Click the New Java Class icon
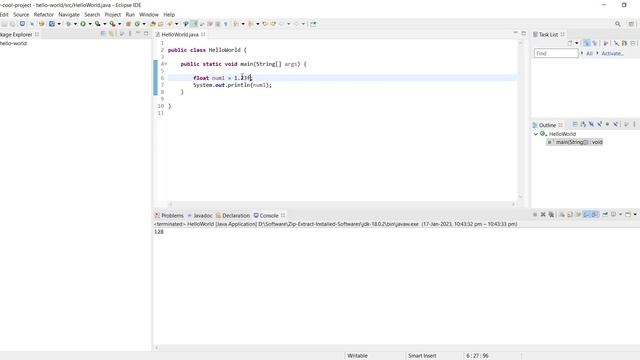640x360 pixels. (x=137, y=24)
